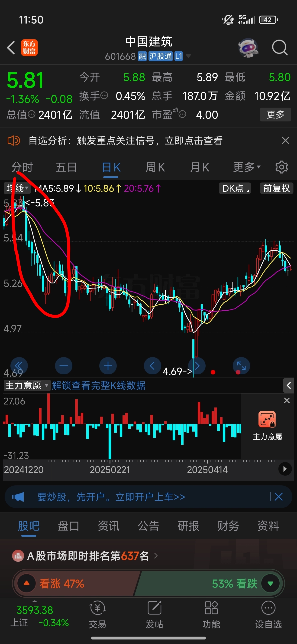Open the 财务 tab
Viewport: 297px width, 644px height.
pos(228,526)
